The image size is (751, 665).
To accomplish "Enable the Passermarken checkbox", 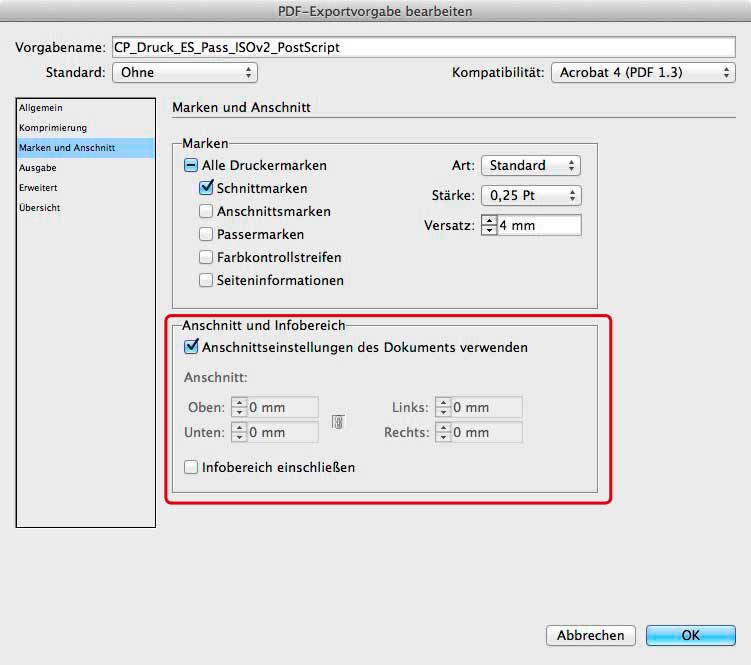I will [x=206, y=234].
